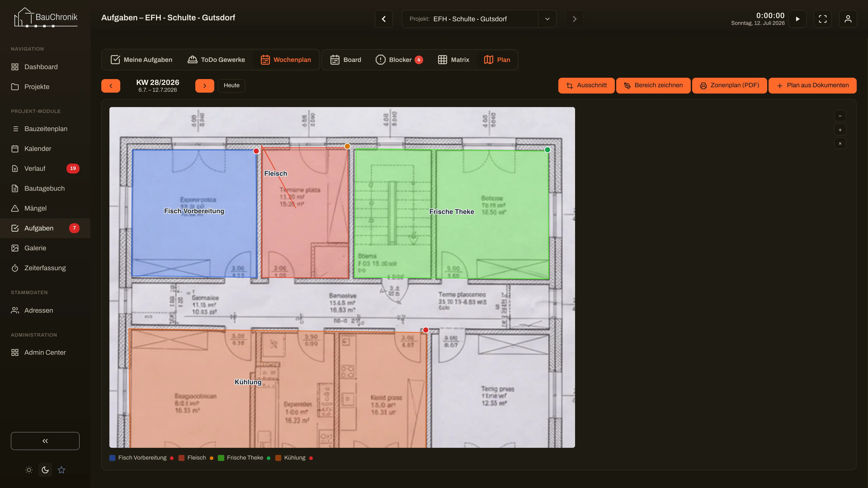Click orange-brown Kühlung legend swatch
The image size is (868, 488).
278,458
